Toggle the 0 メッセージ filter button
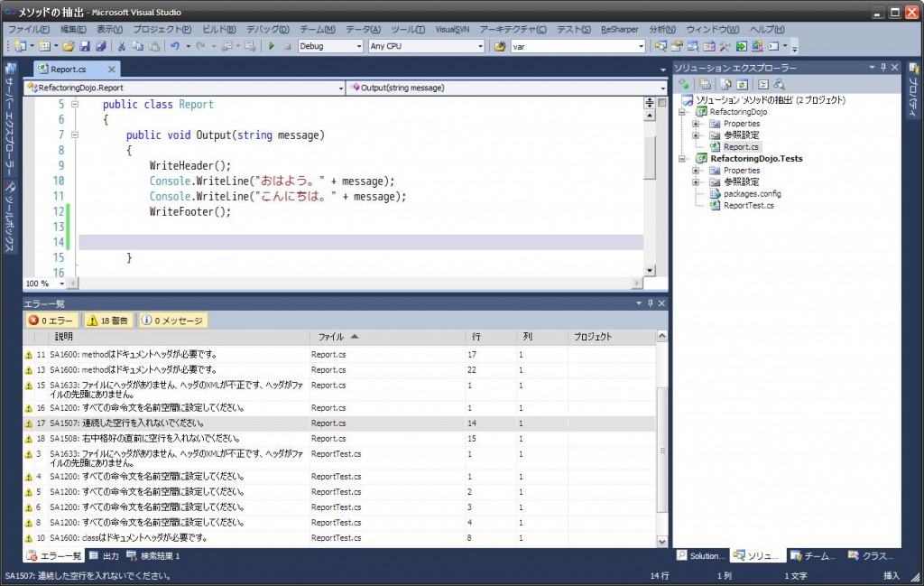Screen dimensions: 924x586 point(172,321)
